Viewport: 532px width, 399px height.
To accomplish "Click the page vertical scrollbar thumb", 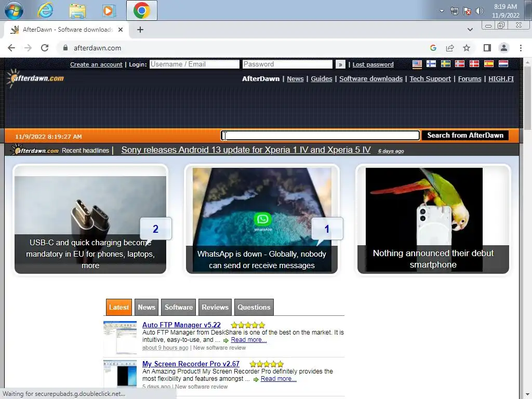I will [x=527, y=98].
